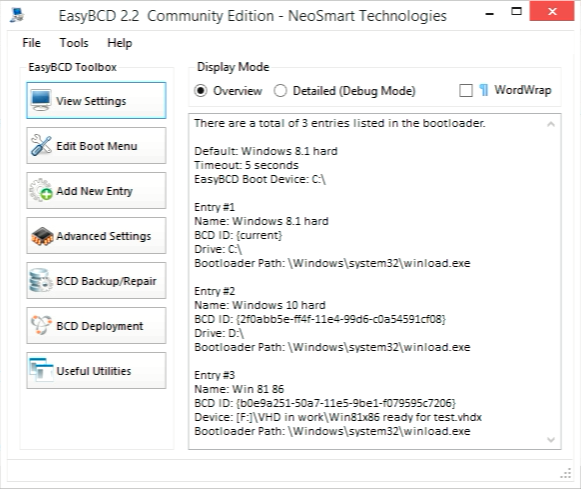This screenshot has width=581, height=489.
Task: Open the Tools menu
Action: pyautogui.click(x=74, y=43)
